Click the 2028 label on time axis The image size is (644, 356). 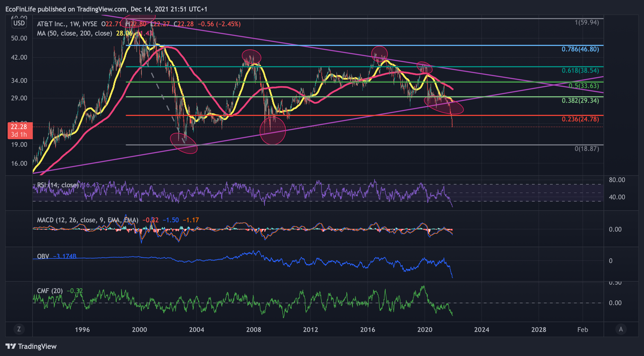(539, 329)
